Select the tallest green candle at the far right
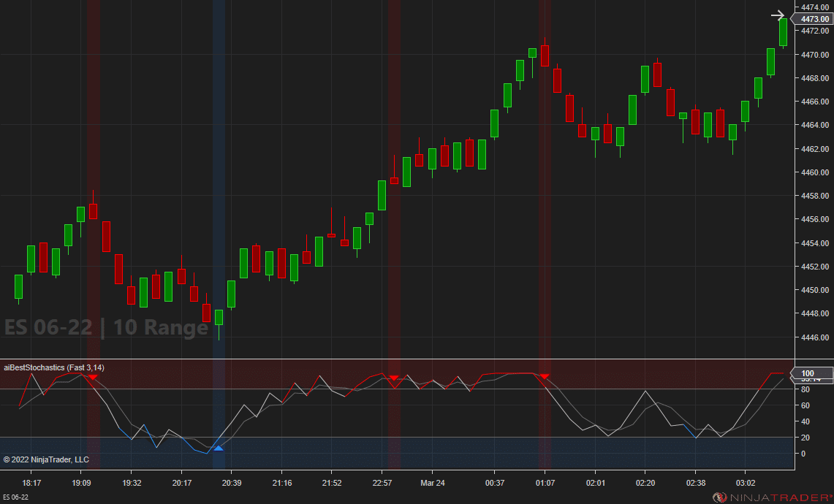Viewport: 834px width, 504px height. coord(783,33)
